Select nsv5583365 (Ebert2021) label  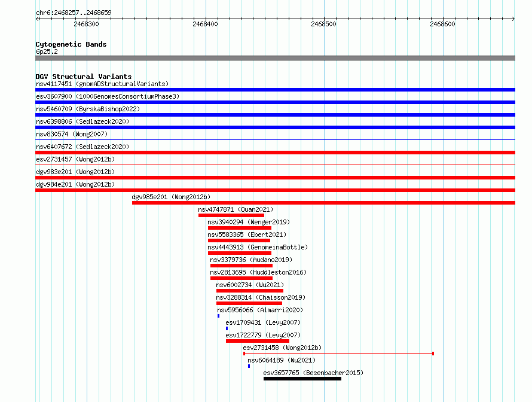247,234
